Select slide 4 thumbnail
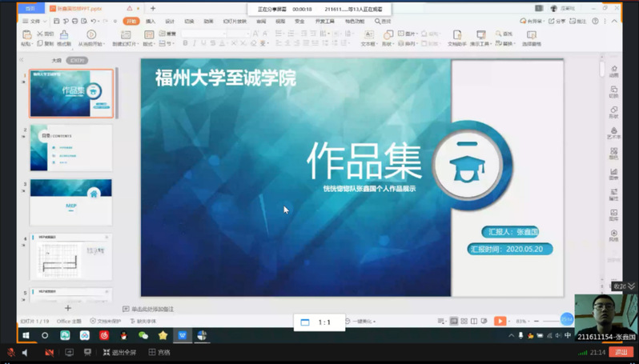Image resolution: width=639 pixels, height=364 pixels. click(71, 257)
